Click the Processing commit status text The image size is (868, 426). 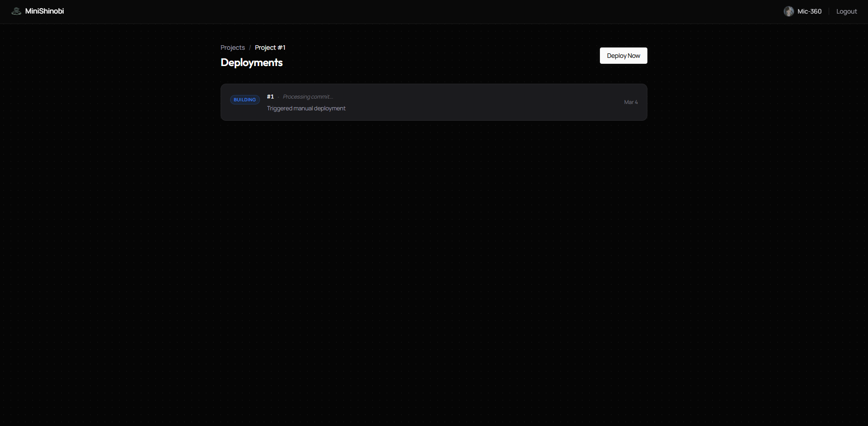[307, 96]
